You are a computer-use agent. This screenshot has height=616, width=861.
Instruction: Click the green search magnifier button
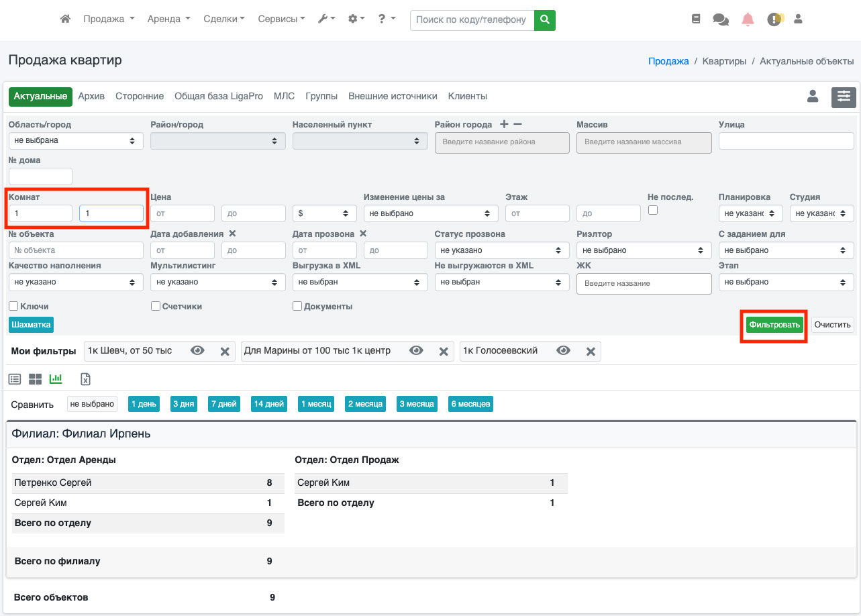[x=545, y=19]
